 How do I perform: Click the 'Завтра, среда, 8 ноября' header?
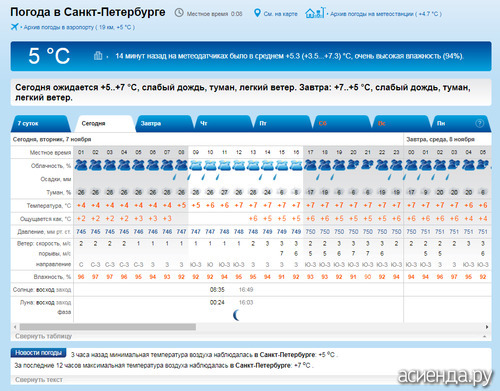click(x=440, y=139)
